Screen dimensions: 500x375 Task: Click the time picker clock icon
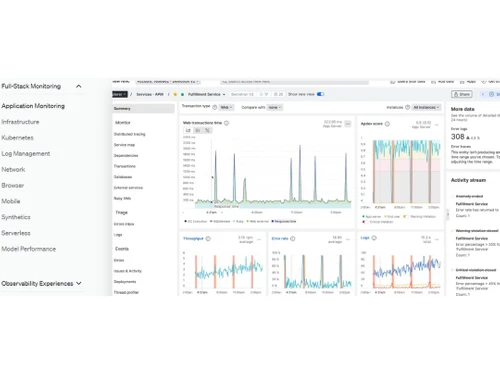tap(491, 94)
